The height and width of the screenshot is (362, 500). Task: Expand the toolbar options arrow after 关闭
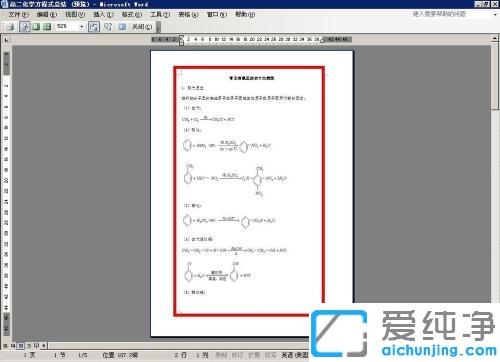158,27
